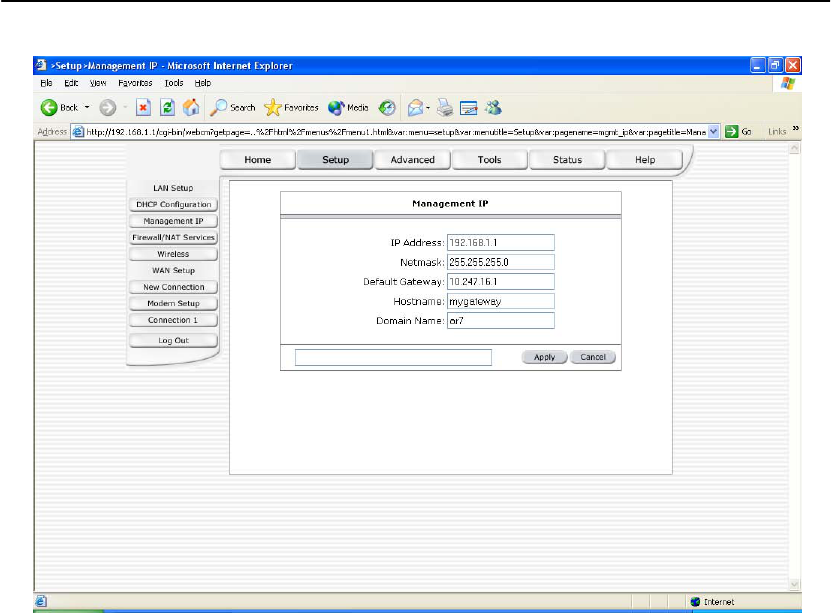Open the File menu
Screen dimensions: 831x613
point(46,83)
